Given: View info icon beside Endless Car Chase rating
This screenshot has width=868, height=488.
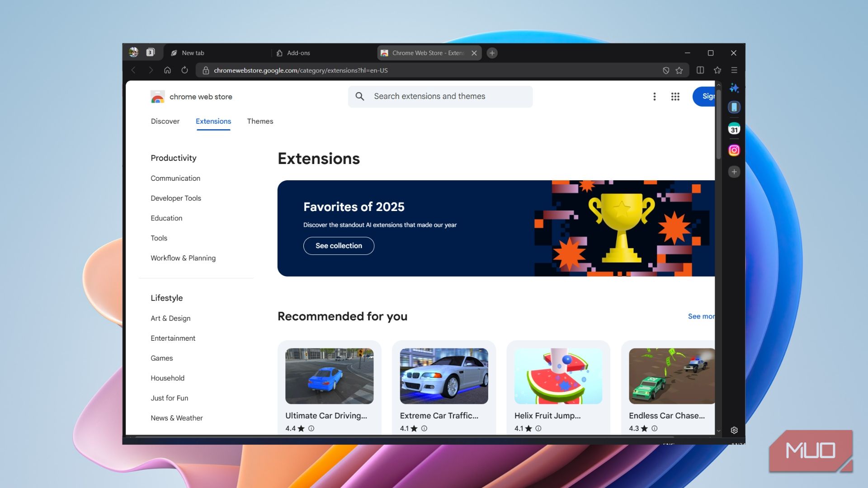Looking at the screenshot, I should (654, 428).
